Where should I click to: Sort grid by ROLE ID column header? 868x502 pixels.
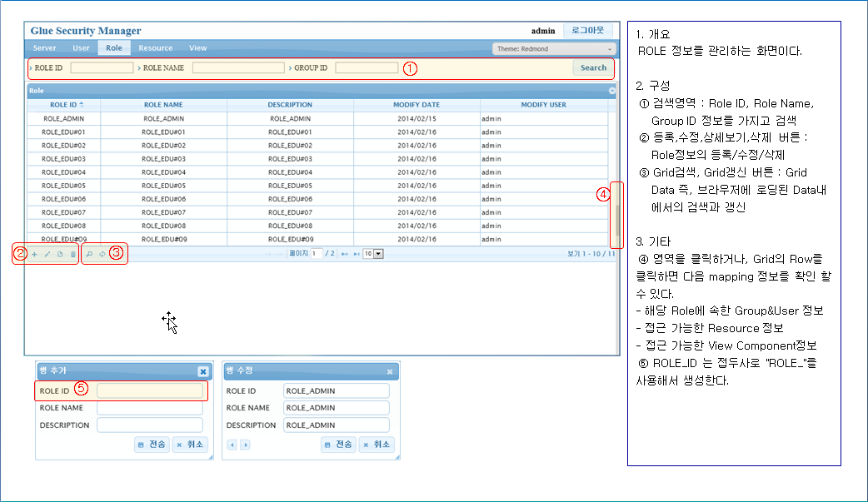tap(67, 105)
